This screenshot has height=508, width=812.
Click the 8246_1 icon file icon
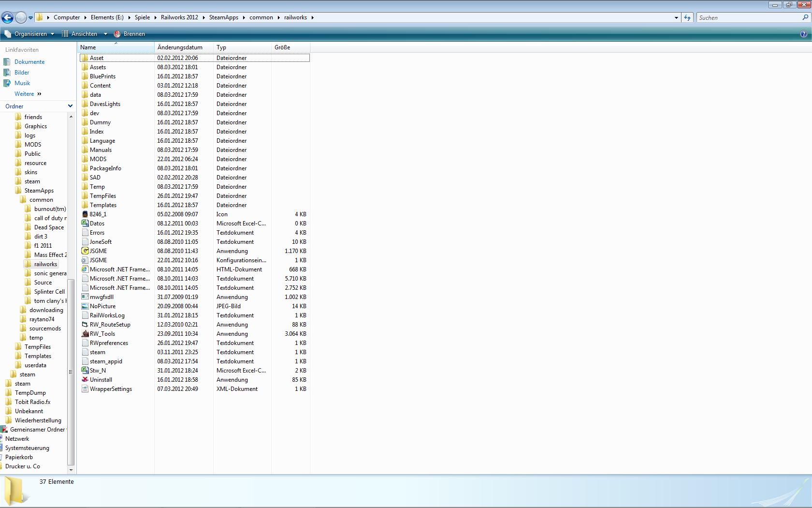[x=85, y=214]
